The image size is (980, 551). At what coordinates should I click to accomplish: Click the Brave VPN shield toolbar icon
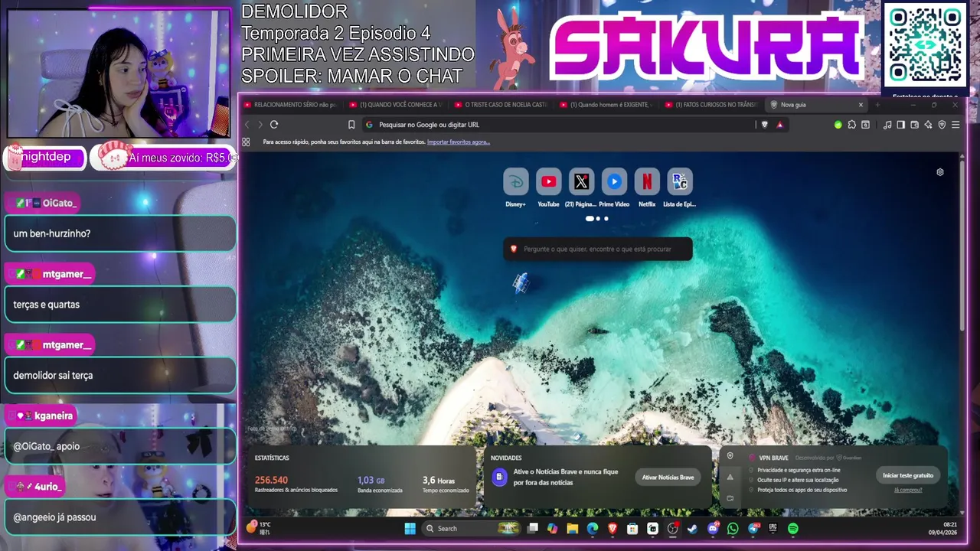942,125
